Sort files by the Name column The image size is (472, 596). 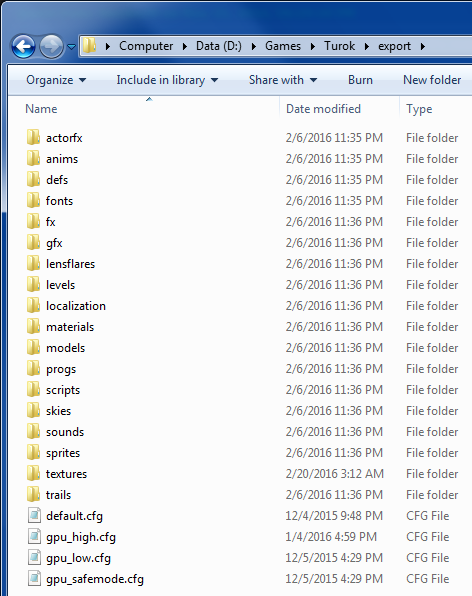[148, 109]
